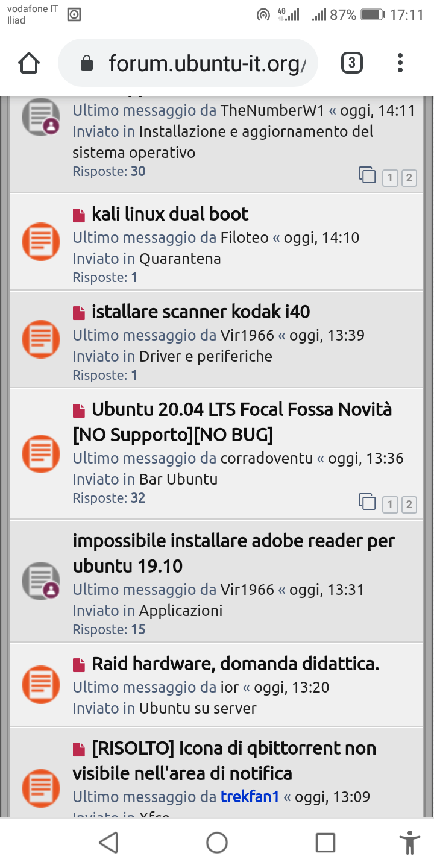Tap topic status icon for kali linux dual boot
Viewport: 434px width, 868px height.
pos(41,242)
